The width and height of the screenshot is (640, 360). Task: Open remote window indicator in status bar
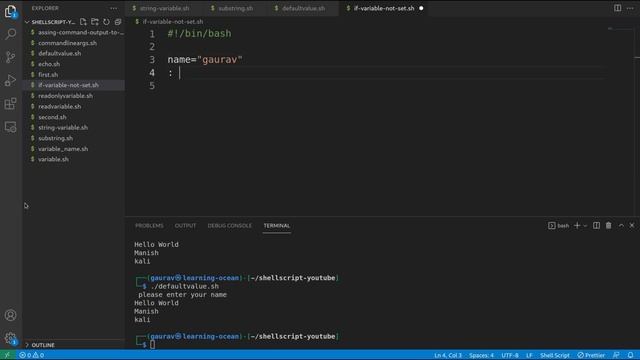(7, 355)
